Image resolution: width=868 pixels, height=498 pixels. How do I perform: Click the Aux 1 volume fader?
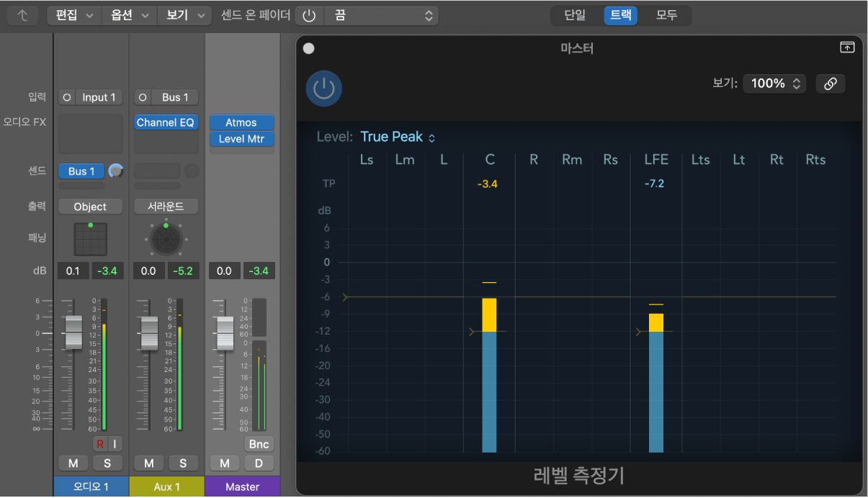(149, 333)
